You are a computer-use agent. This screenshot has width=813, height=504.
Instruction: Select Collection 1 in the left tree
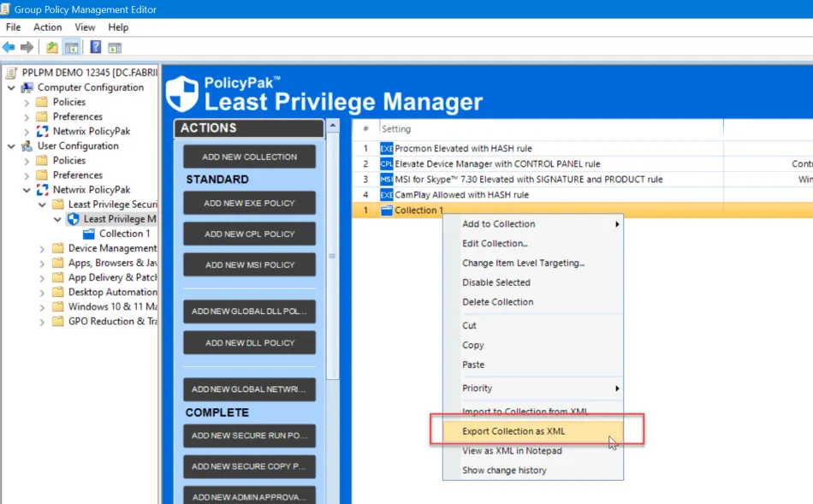pyautogui.click(x=124, y=234)
